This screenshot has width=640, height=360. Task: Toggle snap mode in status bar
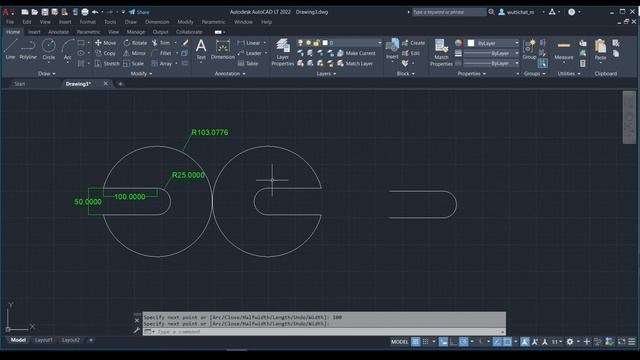click(x=425, y=342)
